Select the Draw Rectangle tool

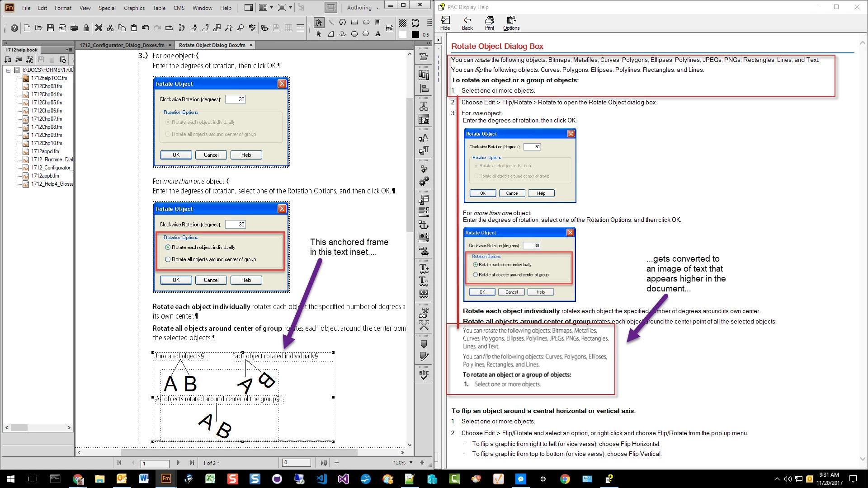point(354,22)
